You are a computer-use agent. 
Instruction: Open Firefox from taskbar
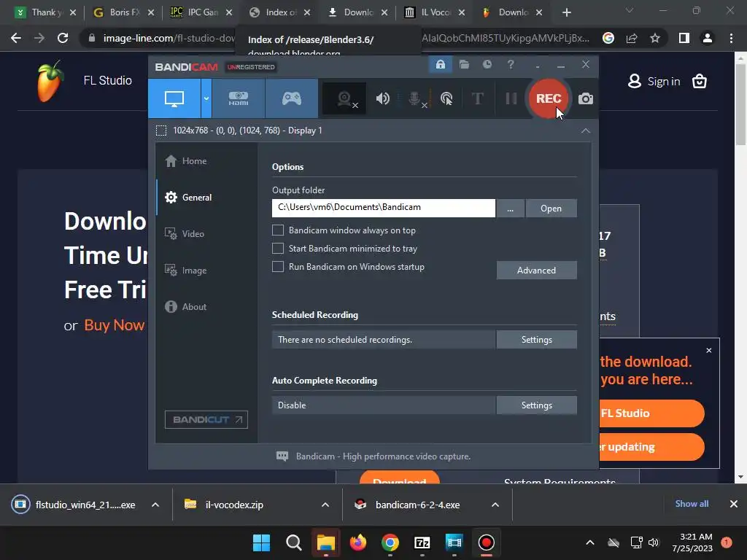click(x=357, y=542)
